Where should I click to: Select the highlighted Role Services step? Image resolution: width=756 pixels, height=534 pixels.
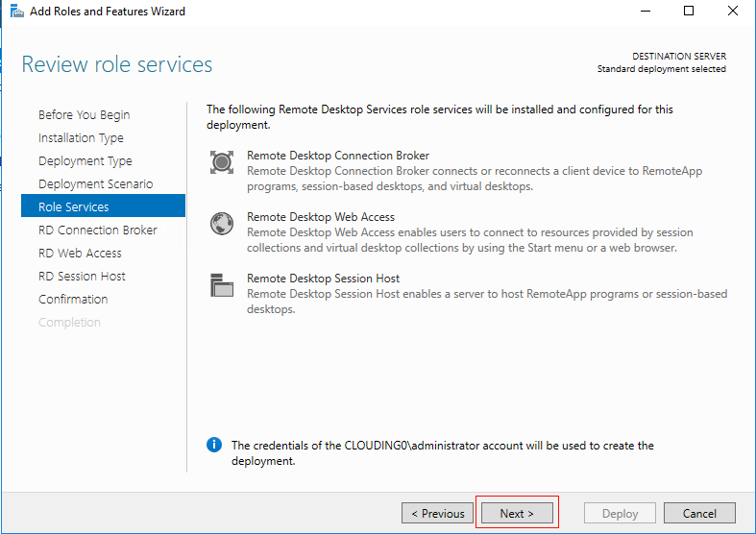coord(103,206)
